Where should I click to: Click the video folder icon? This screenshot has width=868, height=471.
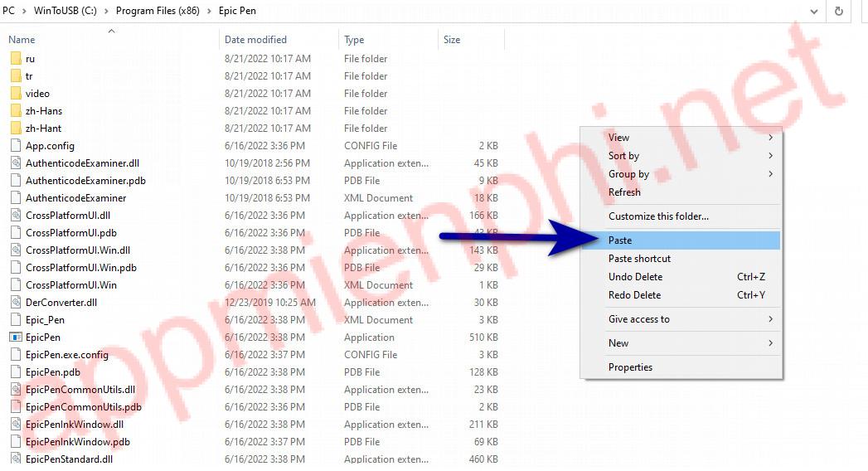click(x=16, y=94)
